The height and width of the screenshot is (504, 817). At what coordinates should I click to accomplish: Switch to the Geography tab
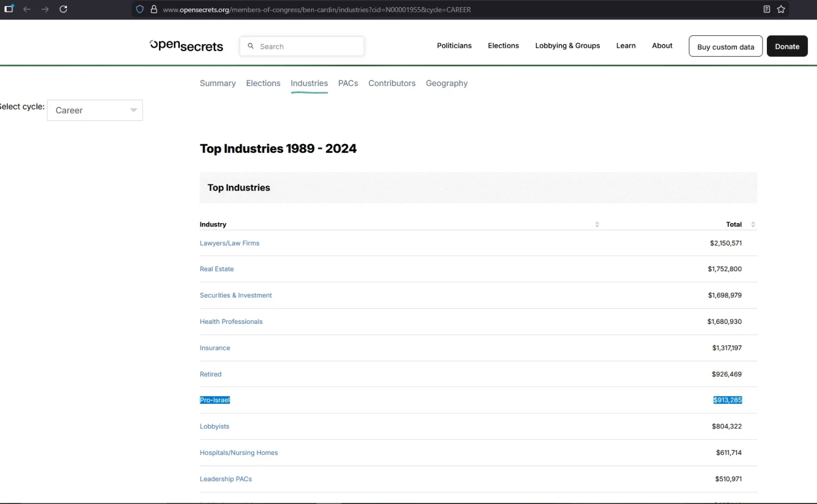click(x=447, y=83)
